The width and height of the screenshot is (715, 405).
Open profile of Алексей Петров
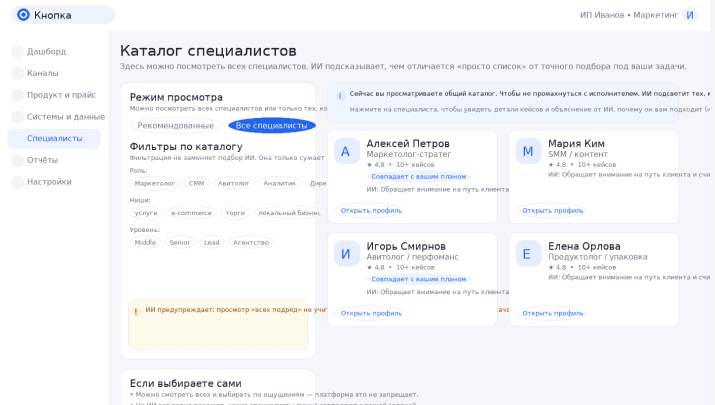pos(371,211)
